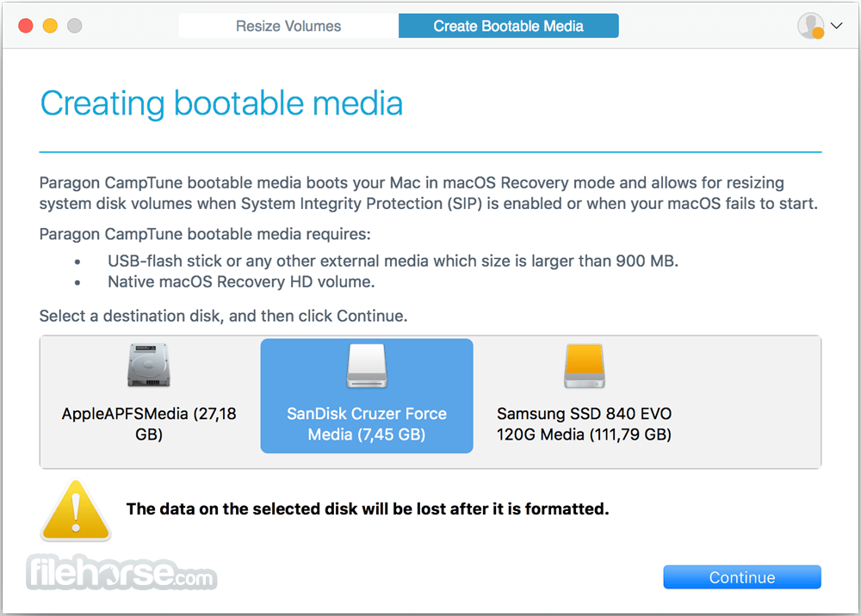Click the Creating bootable media heading

point(222,104)
